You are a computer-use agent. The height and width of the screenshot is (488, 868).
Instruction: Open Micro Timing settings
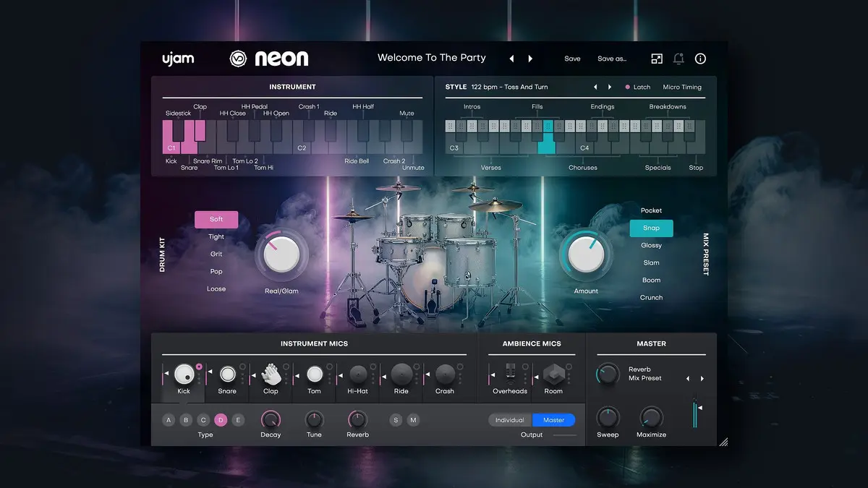pyautogui.click(x=682, y=87)
